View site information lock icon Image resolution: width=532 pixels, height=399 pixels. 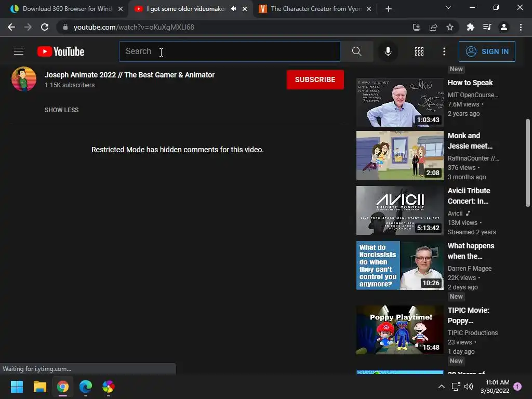click(65, 27)
